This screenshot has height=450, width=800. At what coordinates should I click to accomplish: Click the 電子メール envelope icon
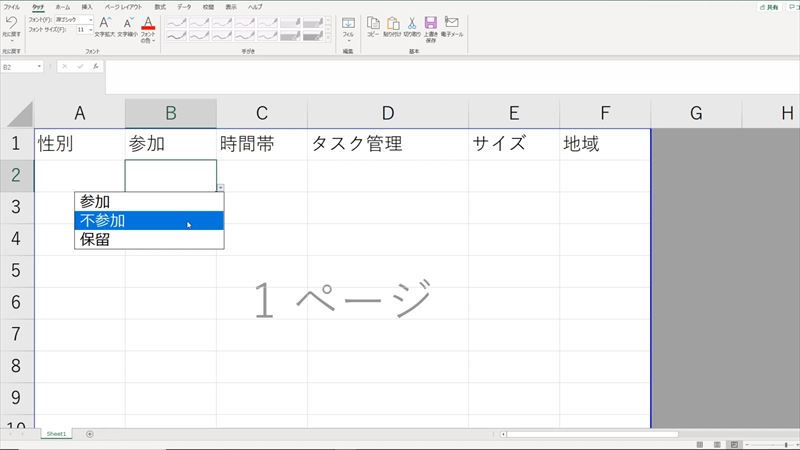tap(451, 22)
